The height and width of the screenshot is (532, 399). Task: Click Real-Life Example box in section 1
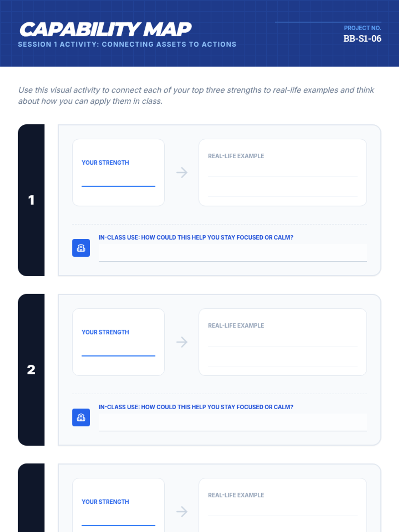click(283, 173)
